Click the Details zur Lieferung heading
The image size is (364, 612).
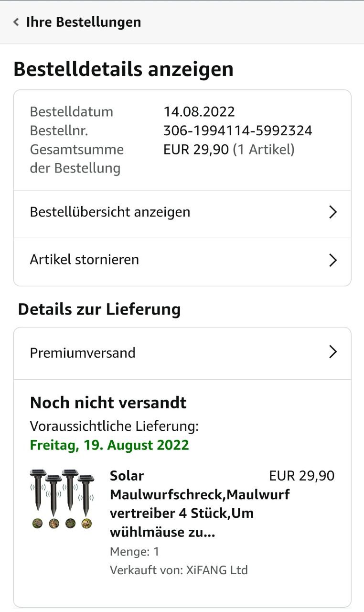(x=99, y=309)
